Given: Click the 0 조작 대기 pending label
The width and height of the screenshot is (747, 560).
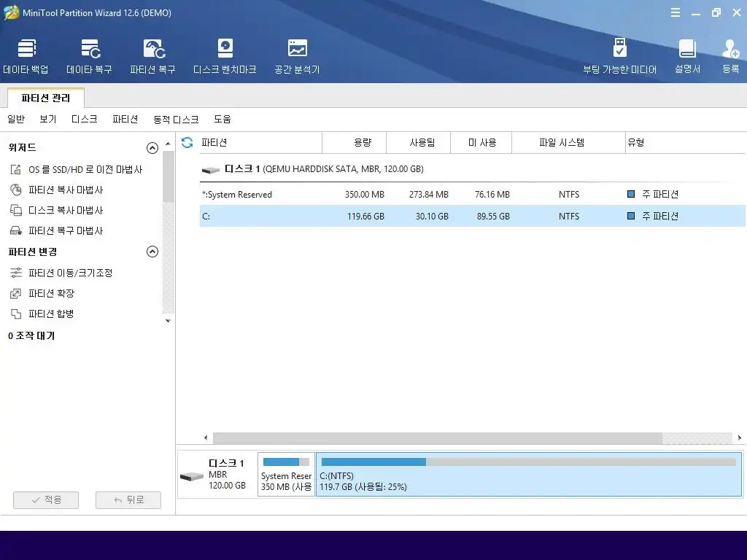Looking at the screenshot, I should coord(31,336).
